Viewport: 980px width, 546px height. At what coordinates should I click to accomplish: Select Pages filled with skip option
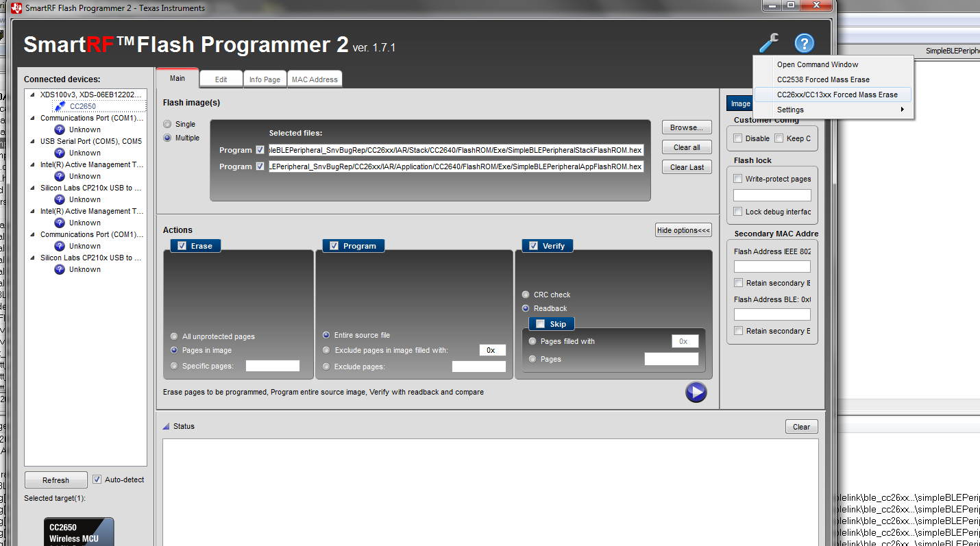point(533,341)
